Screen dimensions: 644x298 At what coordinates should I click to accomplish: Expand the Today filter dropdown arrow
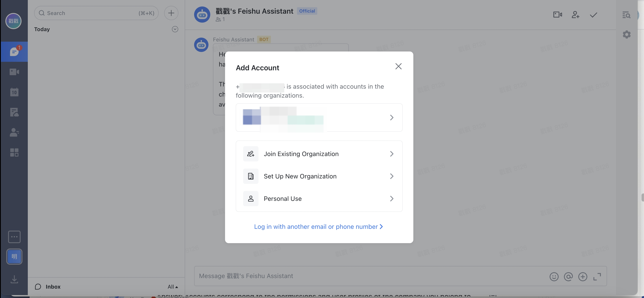(175, 29)
